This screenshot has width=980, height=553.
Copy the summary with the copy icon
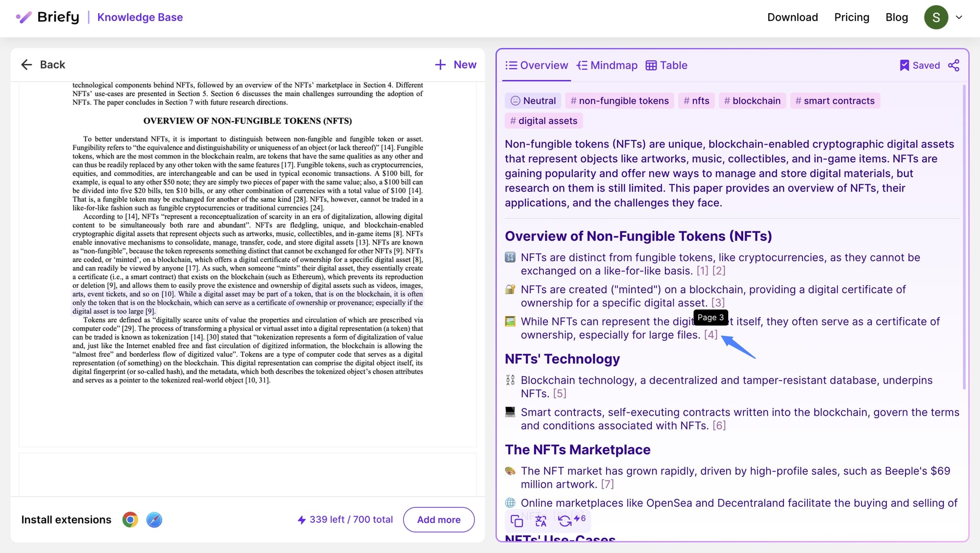click(x=516, y=521)
